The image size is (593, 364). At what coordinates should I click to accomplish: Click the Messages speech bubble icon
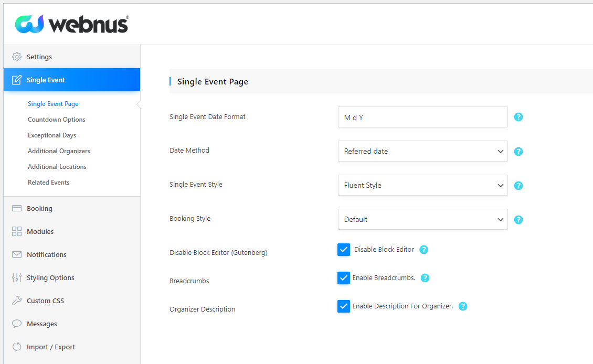(17, 324)
